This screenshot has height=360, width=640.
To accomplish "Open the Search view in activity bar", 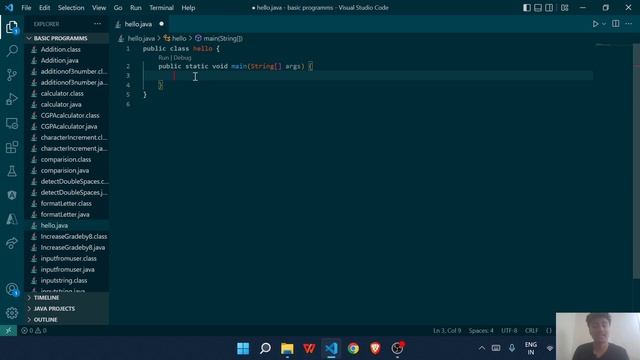I will pyautogui.click(x=12, y=51).
